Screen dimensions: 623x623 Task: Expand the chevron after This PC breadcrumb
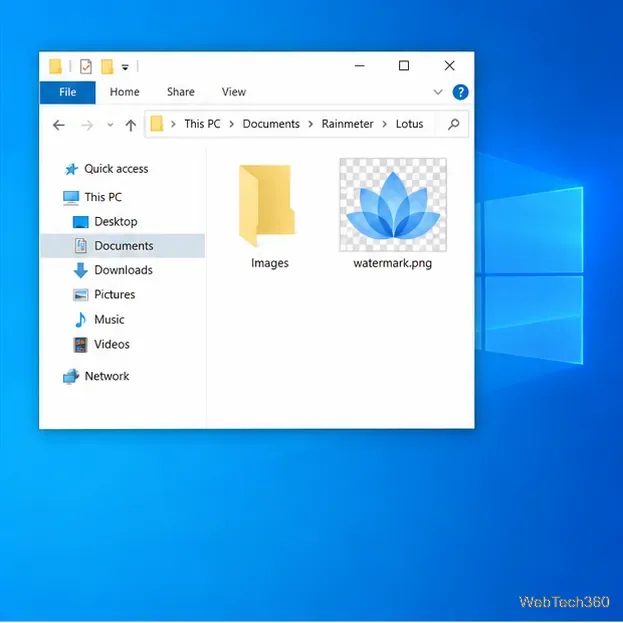tap(231, 124)
